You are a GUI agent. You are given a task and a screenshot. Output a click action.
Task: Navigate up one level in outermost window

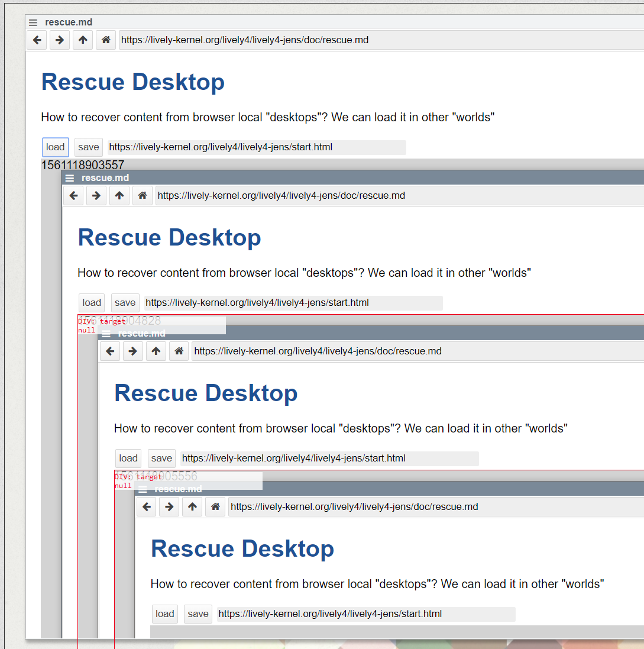[x=83, y=40]
